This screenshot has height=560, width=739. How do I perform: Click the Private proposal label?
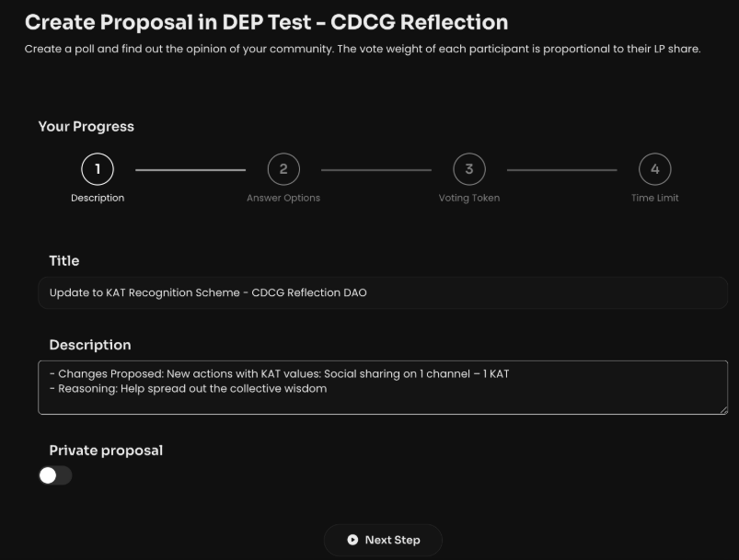pyautogui.click(x=106, y=451)
